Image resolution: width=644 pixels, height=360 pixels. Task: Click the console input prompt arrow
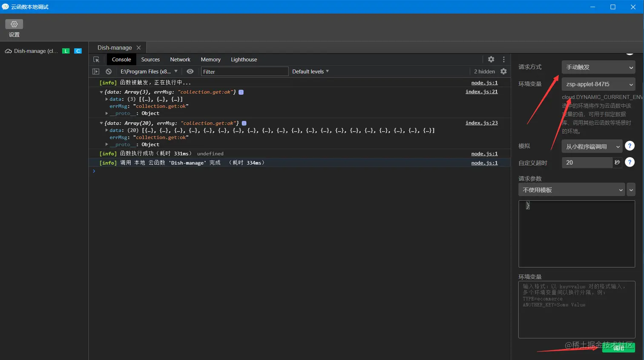[x=94, y=171]
